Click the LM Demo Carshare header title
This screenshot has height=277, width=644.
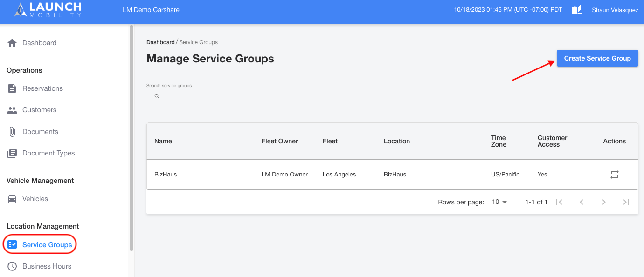pos(151,10)
